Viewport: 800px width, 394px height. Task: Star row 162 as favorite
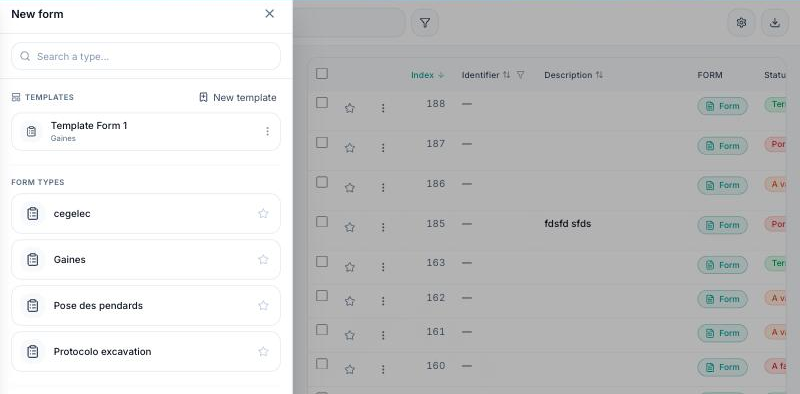[349, 301]
